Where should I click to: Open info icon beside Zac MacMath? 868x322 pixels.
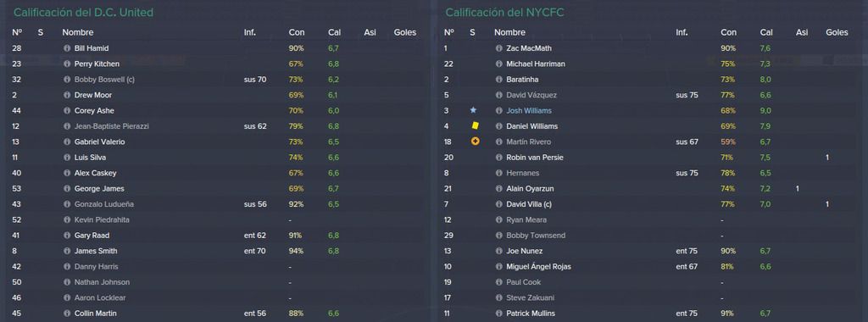click(x=498, y=48)
